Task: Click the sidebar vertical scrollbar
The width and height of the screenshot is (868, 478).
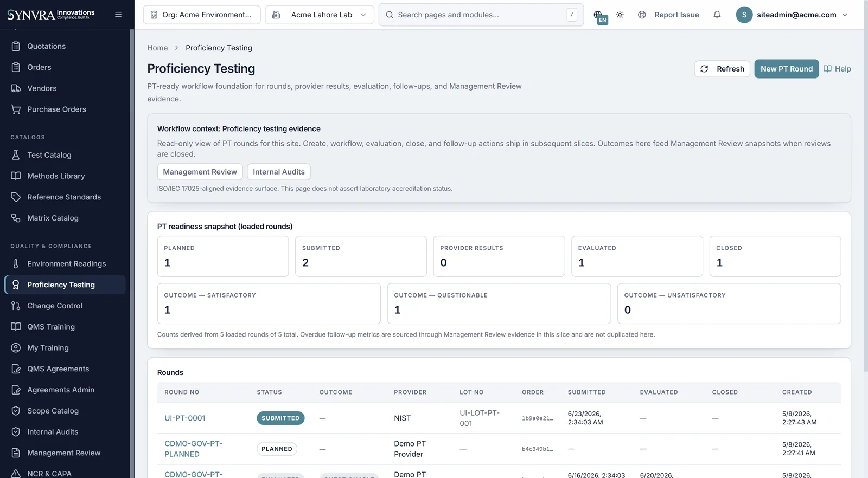Action: coord(132,254)
